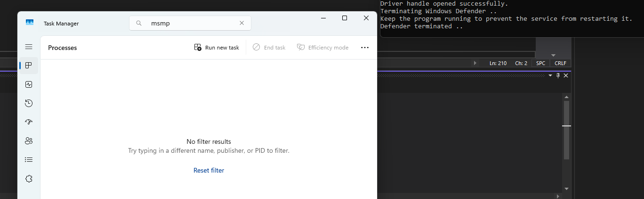
Task: Open the Performance page in Task Manager sidebar
Action: [x=29, y=84]
